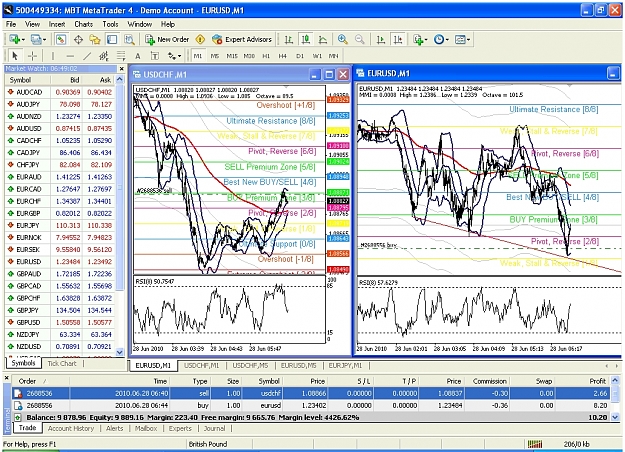This screenshot has width=625, height=452.
Task: Select the equidistant channel tool
Action: 104,56
